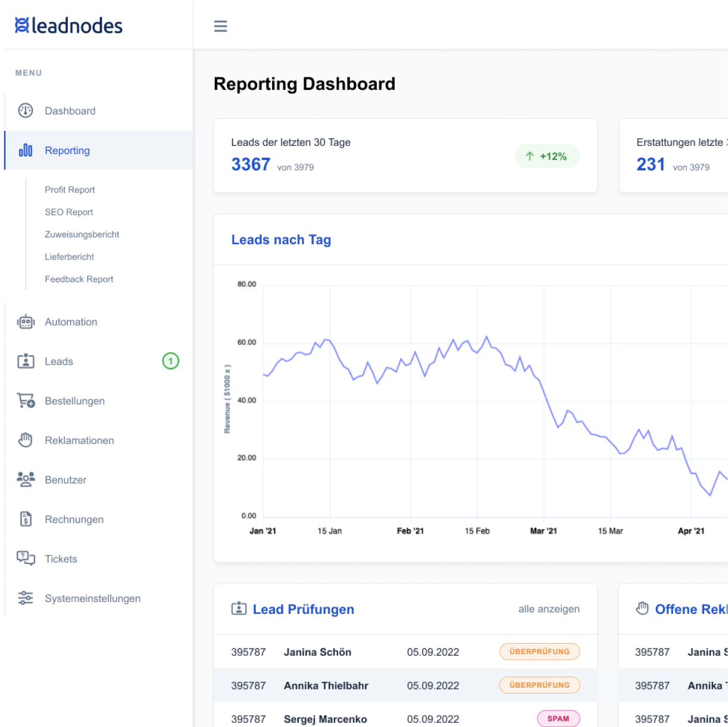Click the lead count 3367
This screenshot has width=728, height=727.
pyautogui.click(x=251, y=164)
